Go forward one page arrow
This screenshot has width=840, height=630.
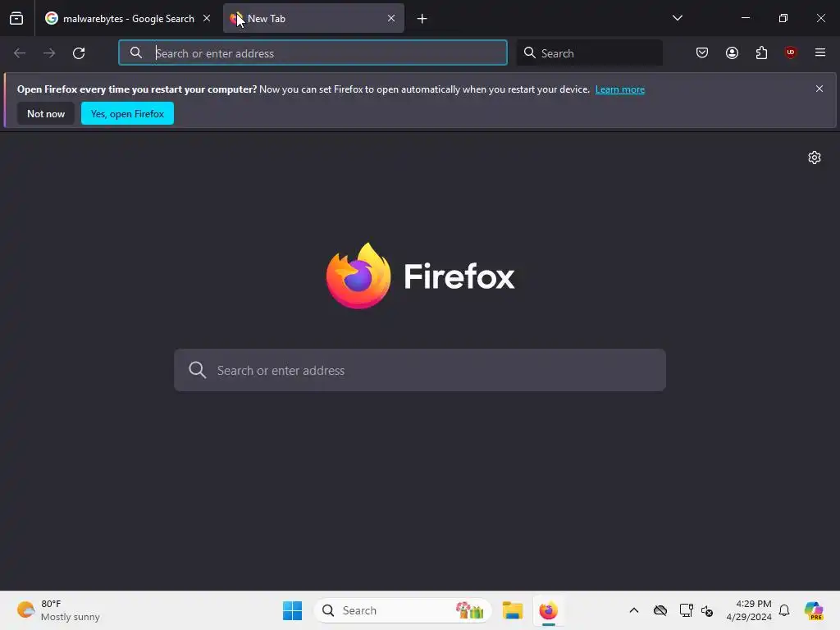49,53
